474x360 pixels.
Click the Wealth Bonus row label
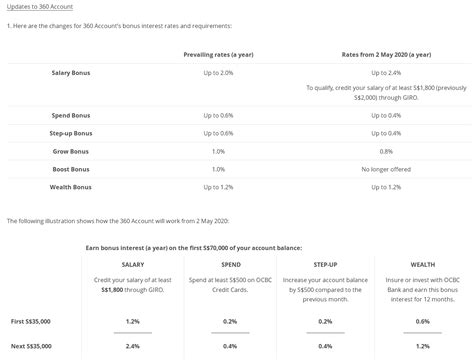[71, 187]
